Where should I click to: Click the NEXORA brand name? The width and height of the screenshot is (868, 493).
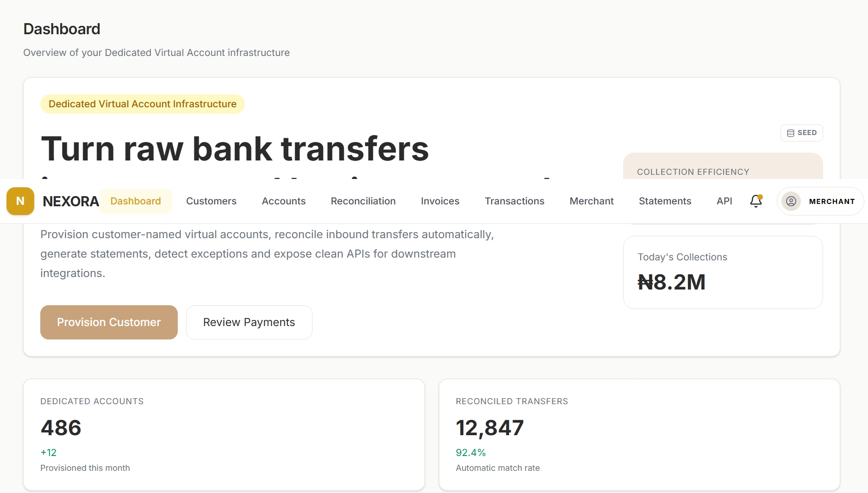[71, 201]
